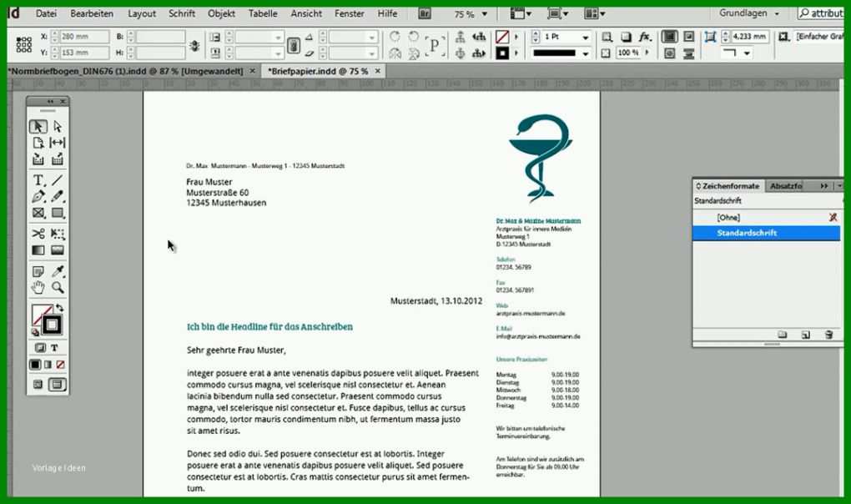Click the stroke color swatch in control bar
The width and height of the screenshot is (851, 504).
point(502,53)
